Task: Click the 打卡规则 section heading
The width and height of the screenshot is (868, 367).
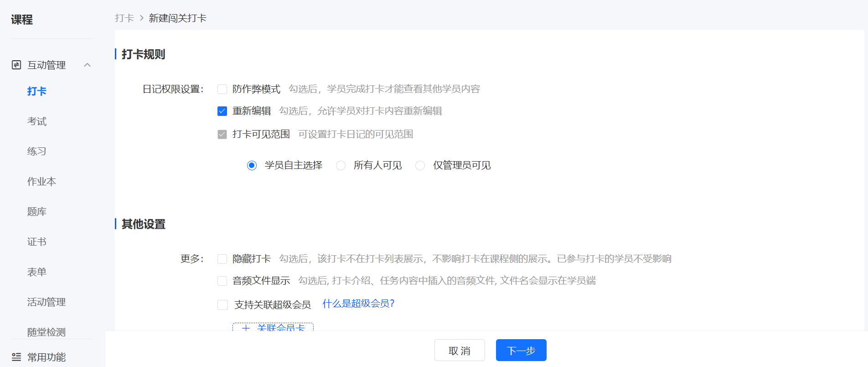Action: 144,54
